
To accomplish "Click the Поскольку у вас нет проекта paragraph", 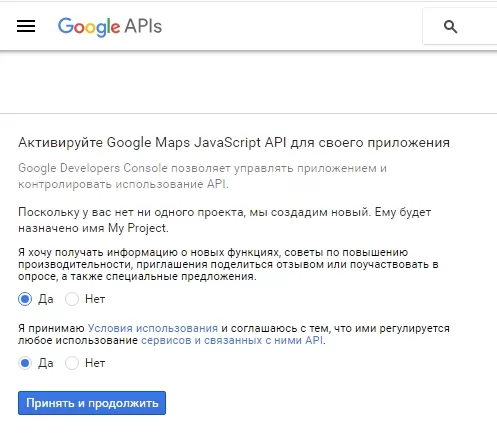I will [x=225, y=220].
